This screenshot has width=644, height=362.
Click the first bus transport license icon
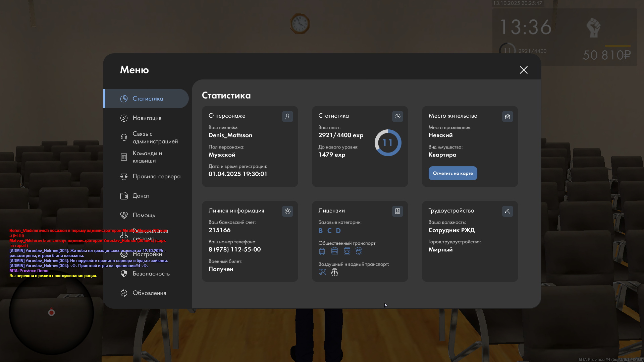[x=322, y=251]
